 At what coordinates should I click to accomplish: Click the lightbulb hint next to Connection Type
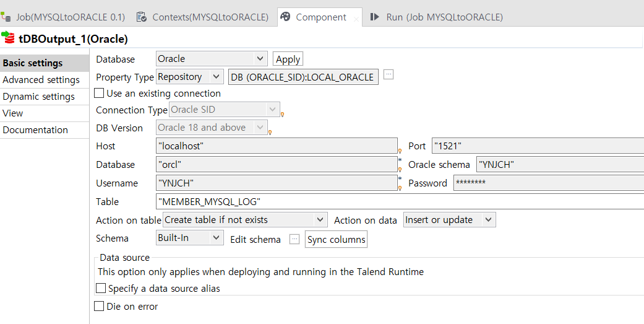(283, 115)
